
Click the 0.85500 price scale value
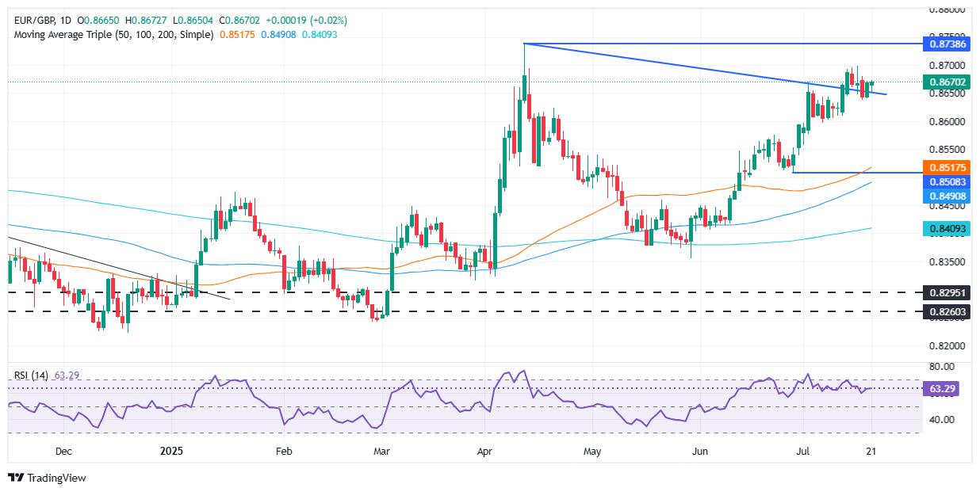tap(946, 149)
